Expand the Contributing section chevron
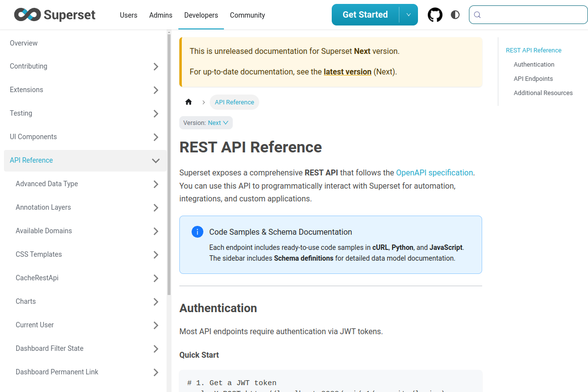This screenshot has width=588, height=392. pos(156,67)
